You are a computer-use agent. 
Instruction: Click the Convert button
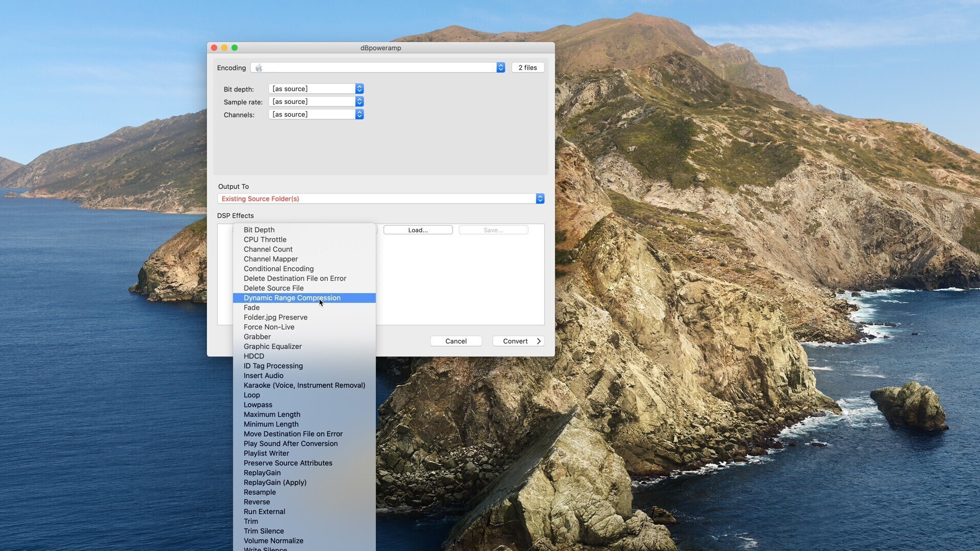click(518, 341)
